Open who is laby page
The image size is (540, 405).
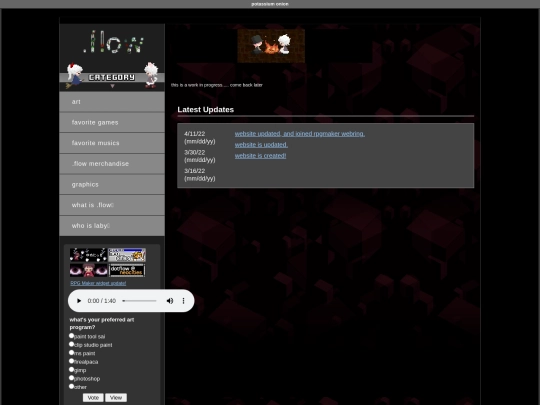click(x=112, y=226)
